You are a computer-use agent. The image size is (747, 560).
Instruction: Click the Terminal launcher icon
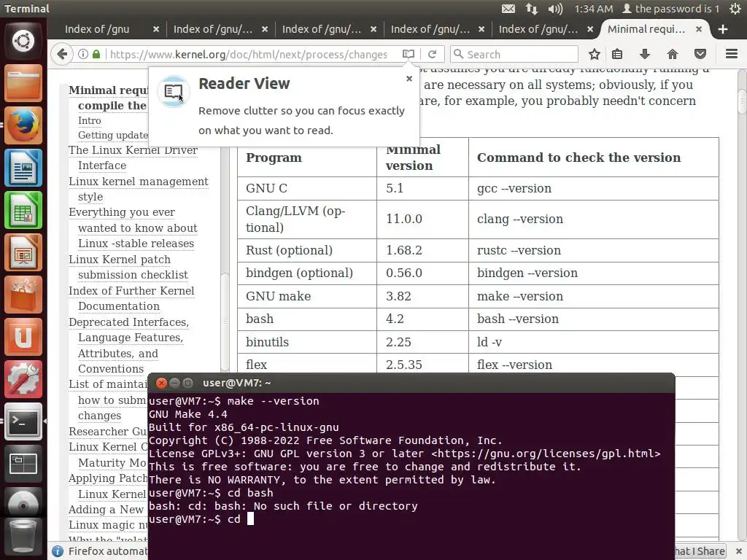(x=23, y=422)
